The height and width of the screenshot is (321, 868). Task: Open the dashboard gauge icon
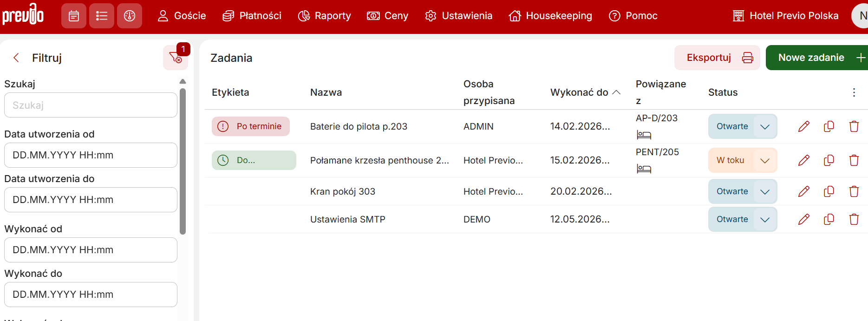(x=130, y=16)
